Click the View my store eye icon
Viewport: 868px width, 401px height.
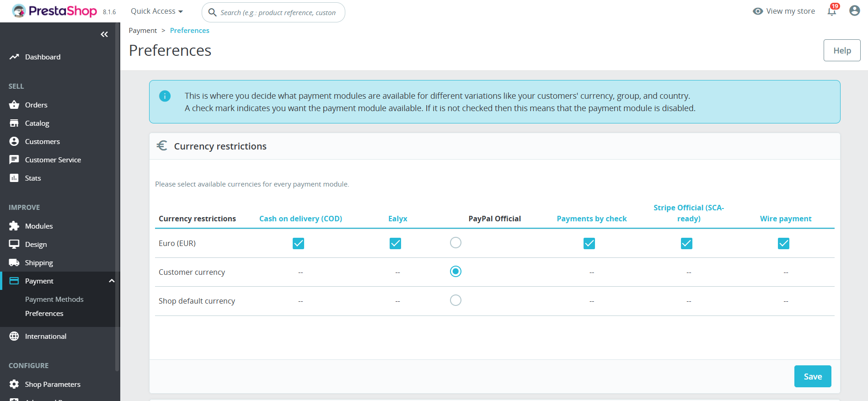(758, 11)
